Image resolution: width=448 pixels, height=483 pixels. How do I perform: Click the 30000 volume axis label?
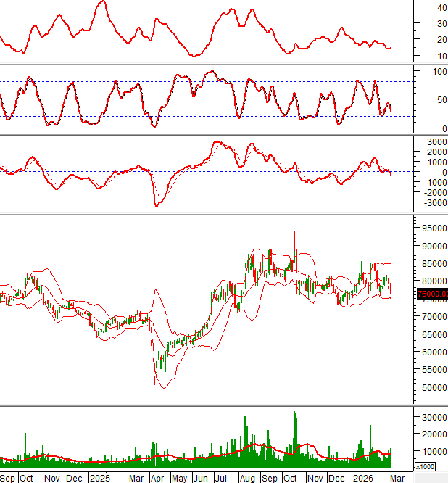point(431,417)
